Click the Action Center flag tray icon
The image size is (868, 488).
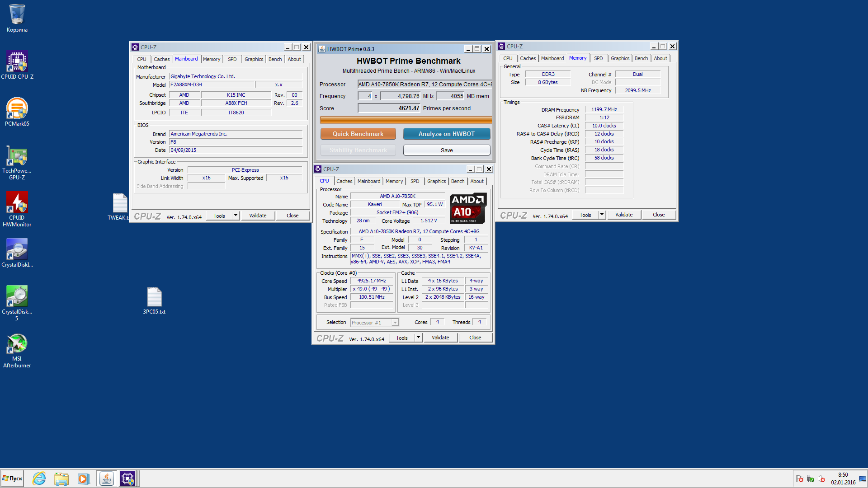click(800, 479)
